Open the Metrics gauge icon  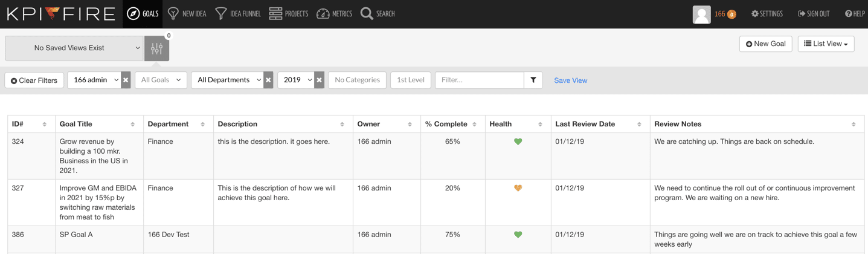click(x=323, y=14)
